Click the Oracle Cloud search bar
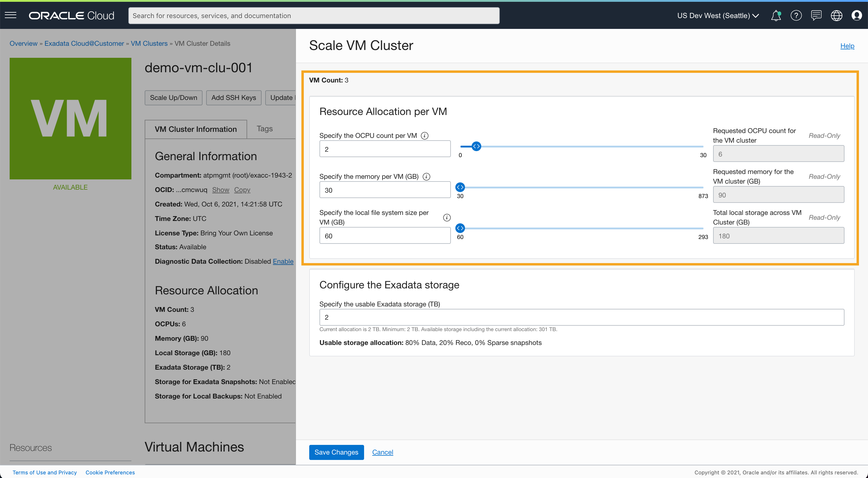The image size is (868, 478). coord(313,15)
